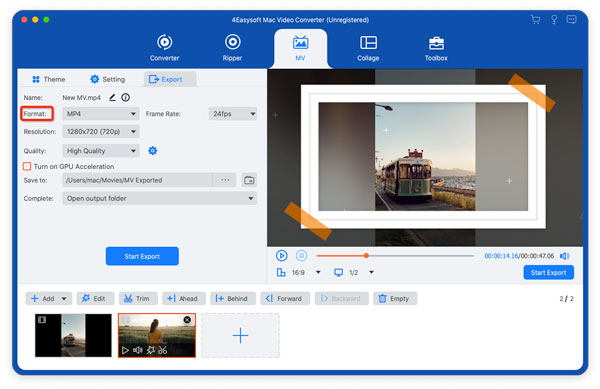The image size is (600, 389).
Task: Click Start Export below the preview
Action: click(x=548, y=273)
